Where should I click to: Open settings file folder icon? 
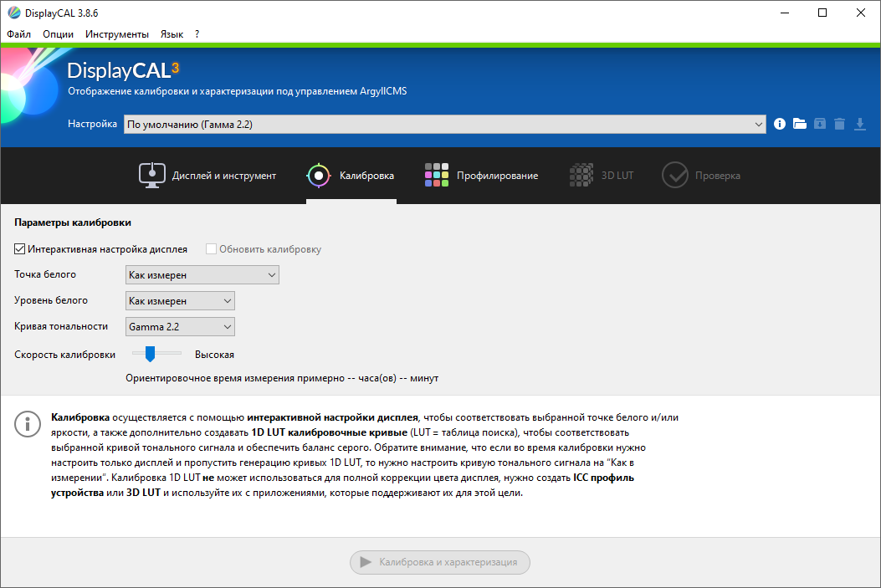click(800, 124)
